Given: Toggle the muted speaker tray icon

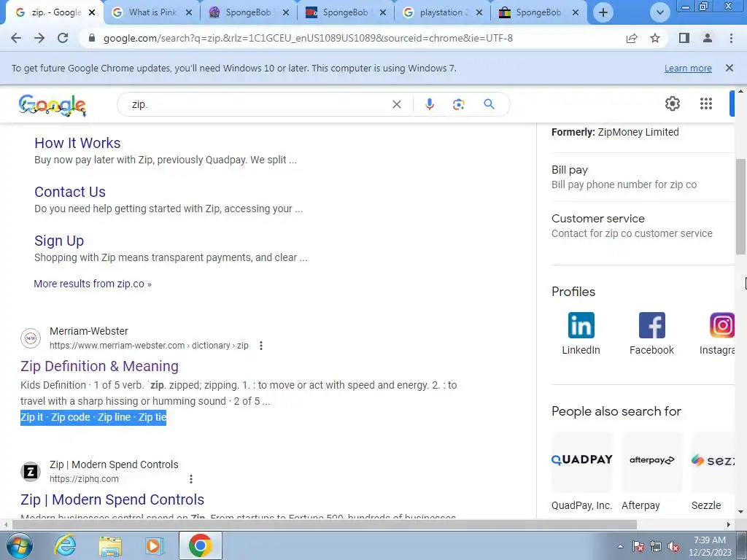Looking at the screenshot, I should pos(673,547).
